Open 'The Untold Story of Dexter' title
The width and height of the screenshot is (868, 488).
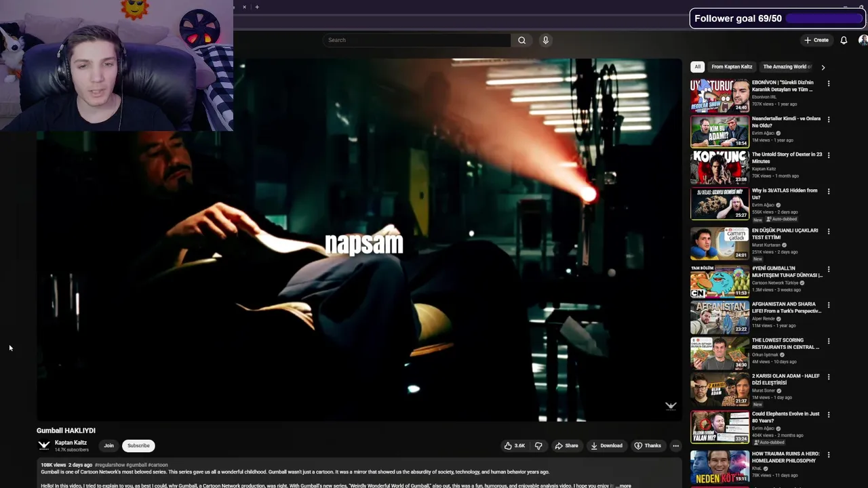pyautogui.click(x=787, y=158)
